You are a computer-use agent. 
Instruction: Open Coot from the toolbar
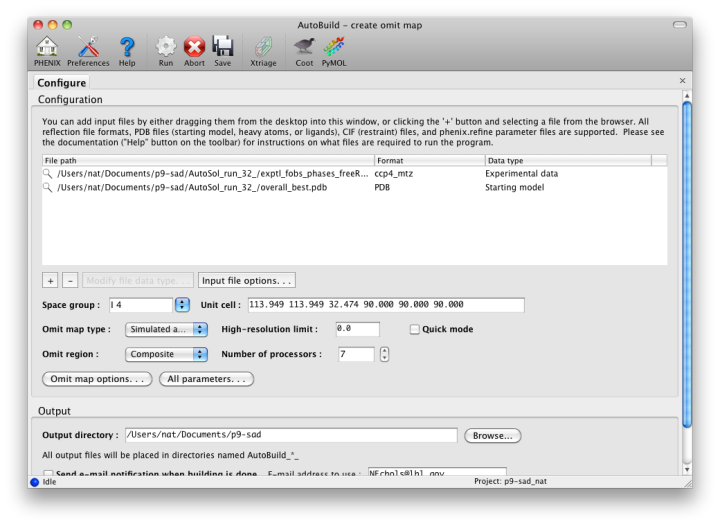coord(304,46)
